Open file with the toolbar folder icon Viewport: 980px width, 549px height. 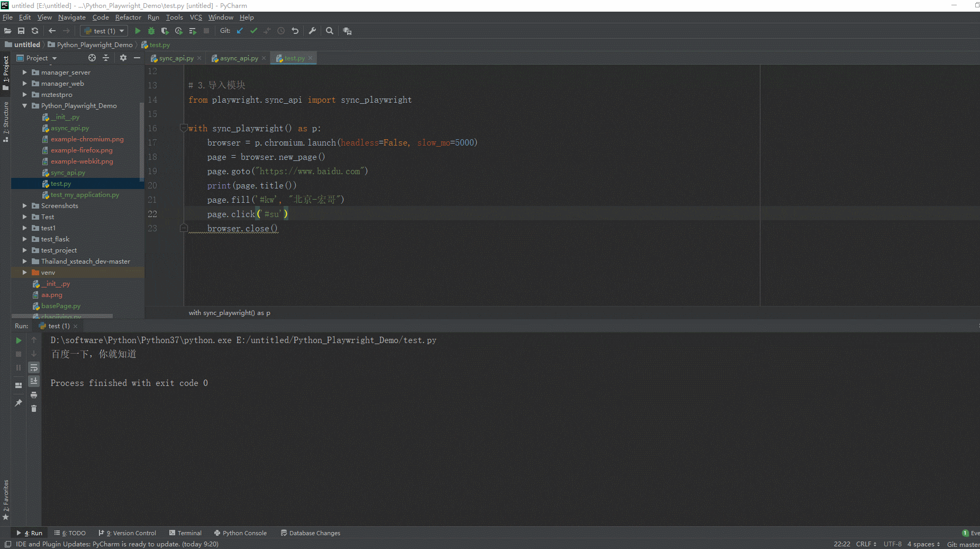(x=7, y=31)
